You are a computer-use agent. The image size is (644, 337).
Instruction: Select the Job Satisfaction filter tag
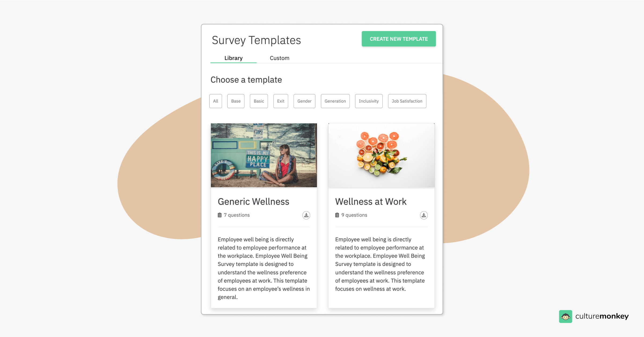[407, 101]
